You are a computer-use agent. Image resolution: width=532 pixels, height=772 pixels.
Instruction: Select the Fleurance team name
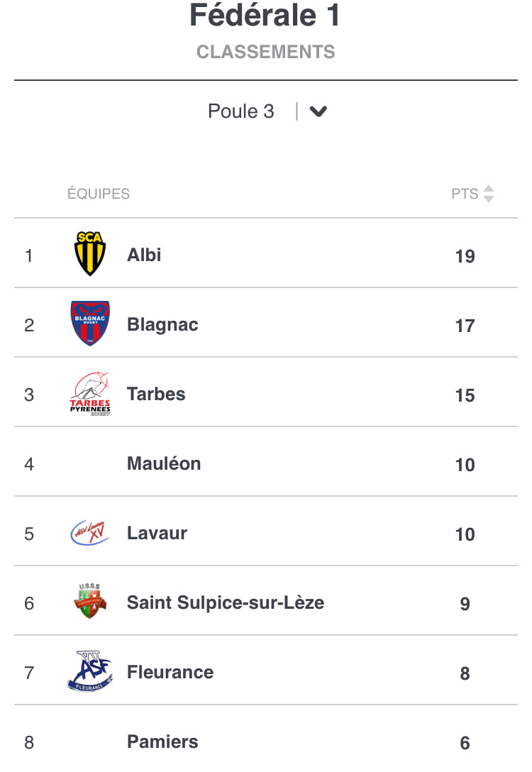(x=170, y=672)
